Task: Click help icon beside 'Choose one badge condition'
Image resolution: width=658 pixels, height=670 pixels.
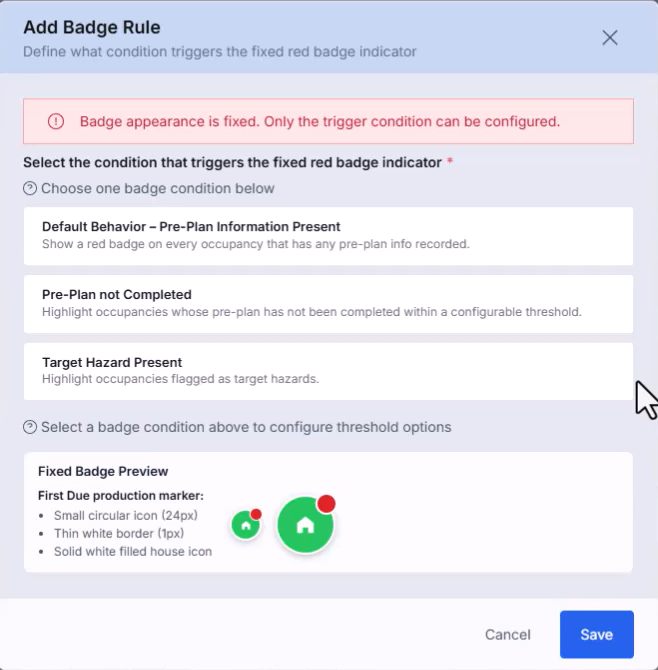Action: tap(30, 188)
